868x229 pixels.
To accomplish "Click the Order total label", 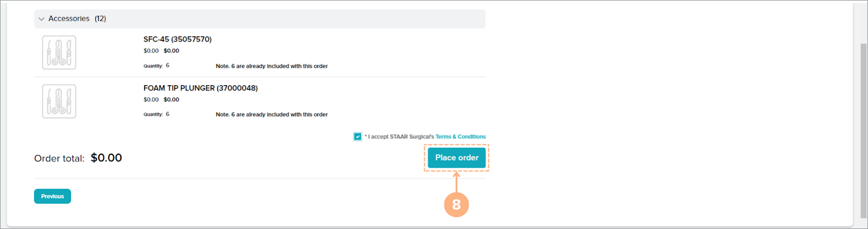I will point(59,158).
